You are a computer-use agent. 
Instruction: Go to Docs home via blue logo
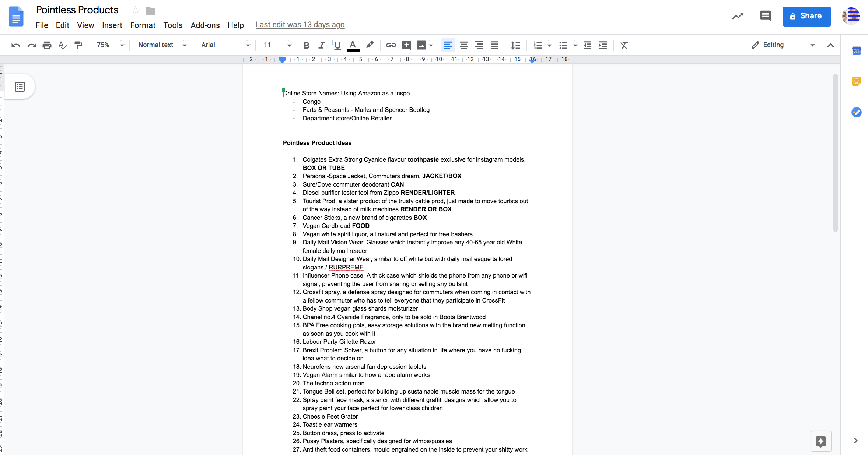point(16,17)
